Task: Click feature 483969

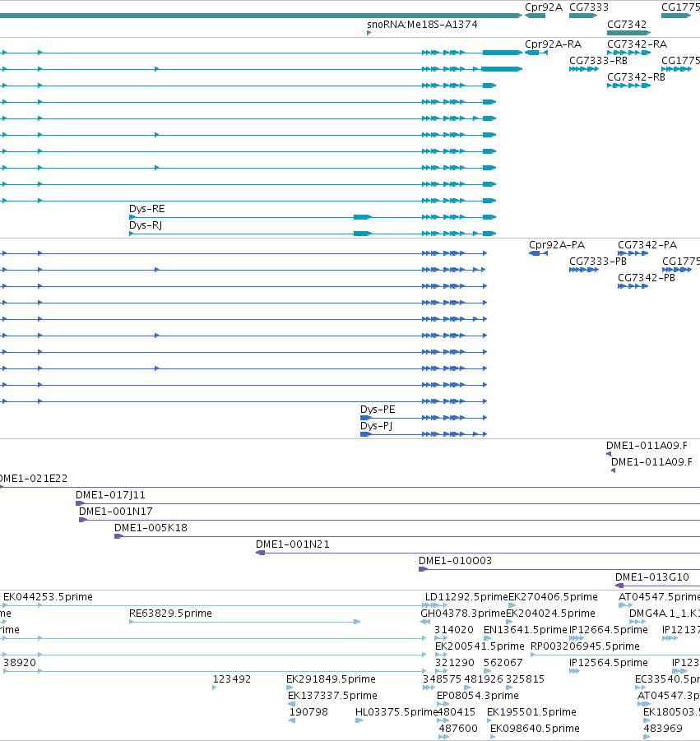Action: 647,737
